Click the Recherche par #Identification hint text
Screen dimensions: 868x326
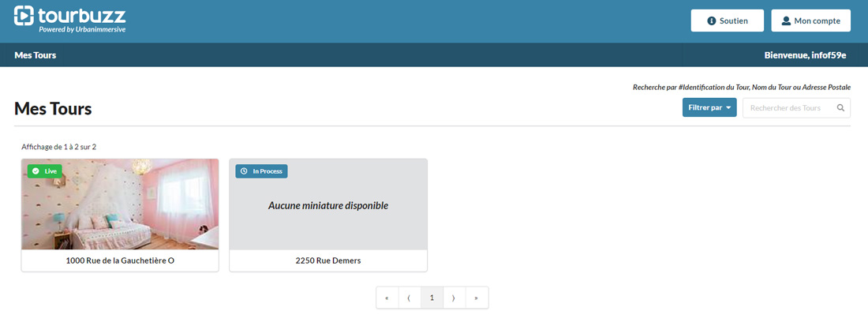pos(741,88)
